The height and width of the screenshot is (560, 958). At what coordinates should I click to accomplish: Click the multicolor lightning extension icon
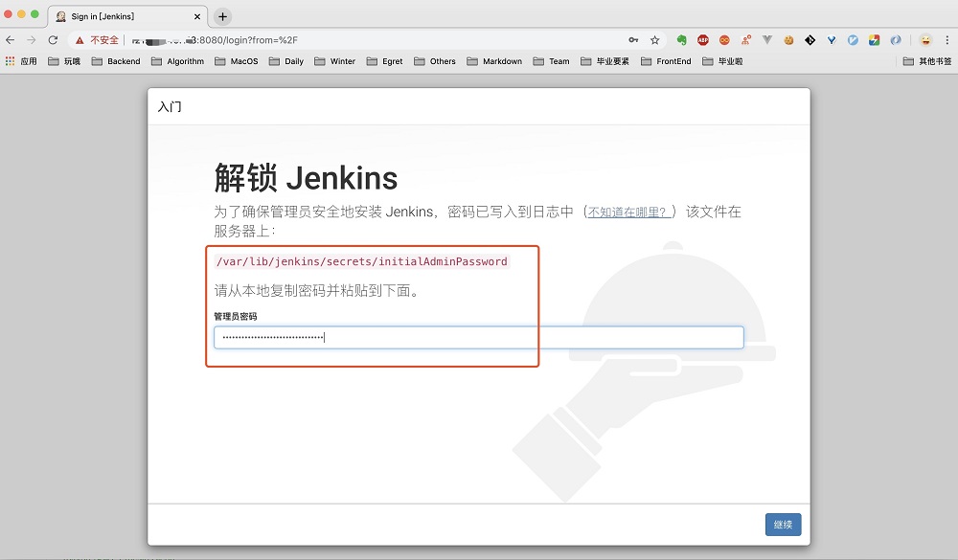(x=875, y=40)
